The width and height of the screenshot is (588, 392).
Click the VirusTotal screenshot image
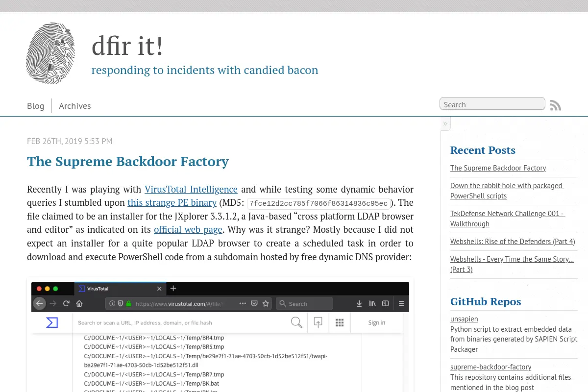[x=220, y=337]
